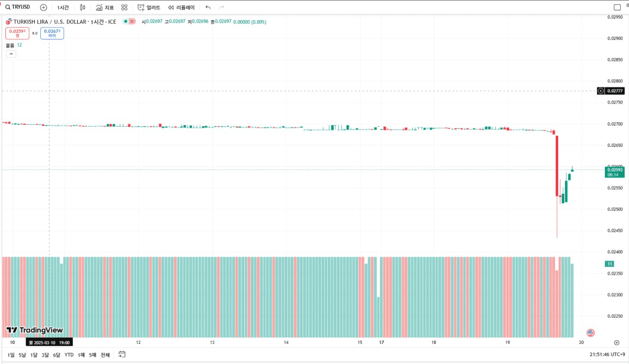Create an 얼러트 alert

coord(149,7)
